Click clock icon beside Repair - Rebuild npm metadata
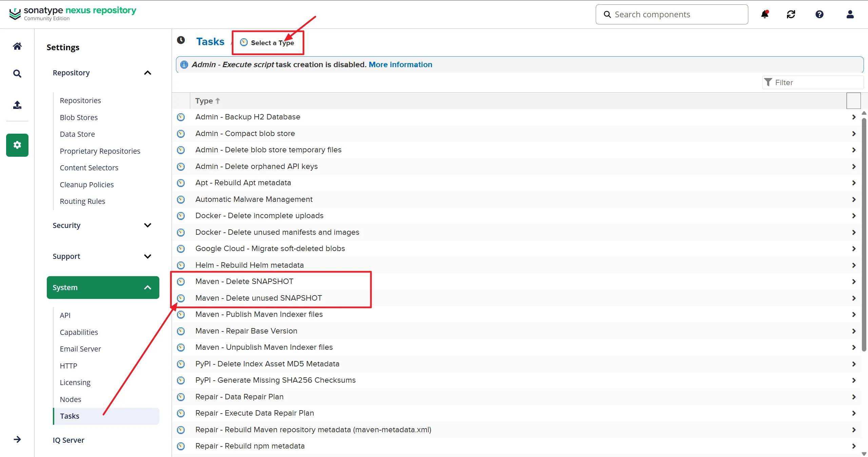 click(x=181, y=446)
